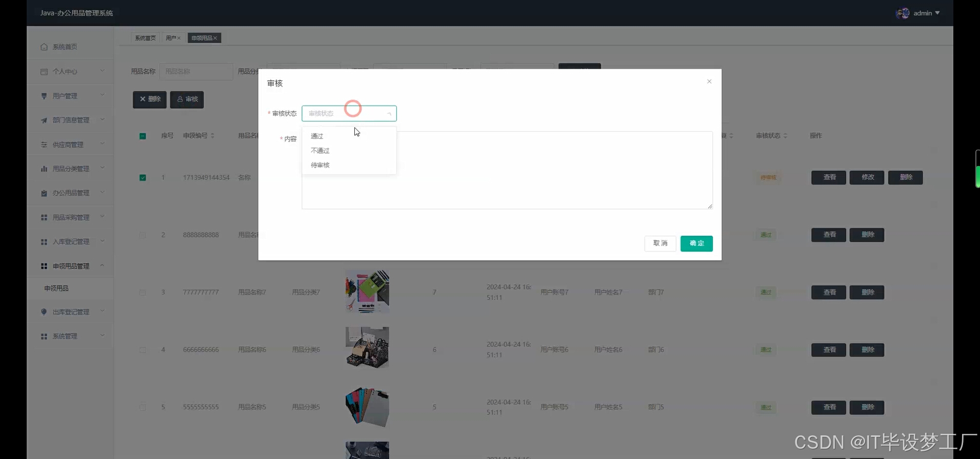Screen dimensions: 980x459
Task: Click the 用品名称7 cell
Action: pyautogui.click(x=252, y=293)
